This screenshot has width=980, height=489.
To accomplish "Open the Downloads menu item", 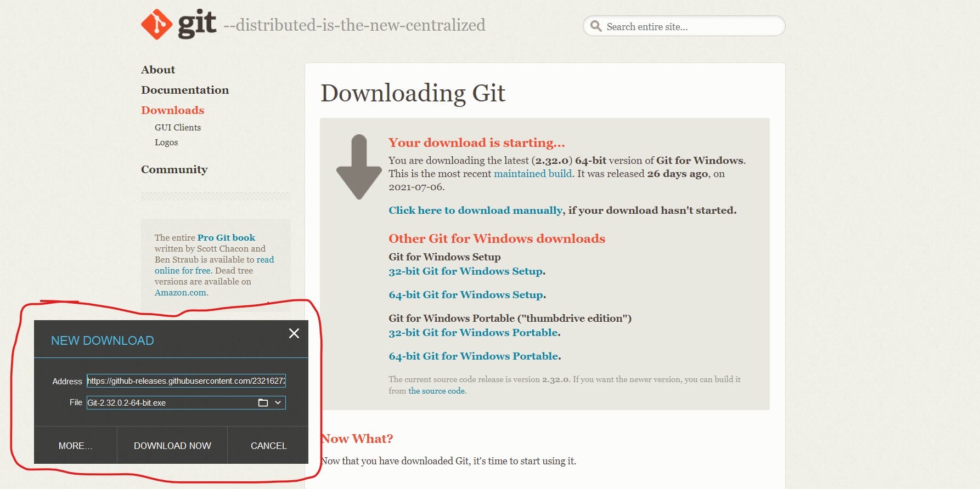I will click(172, 110).
